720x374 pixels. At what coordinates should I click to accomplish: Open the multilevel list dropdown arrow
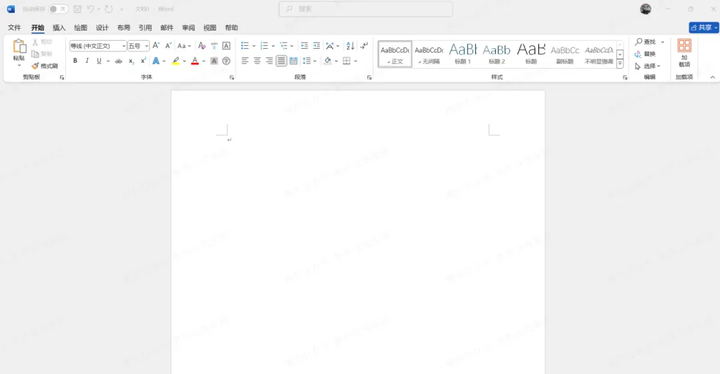pyautogui.click(x=292, y=45)
